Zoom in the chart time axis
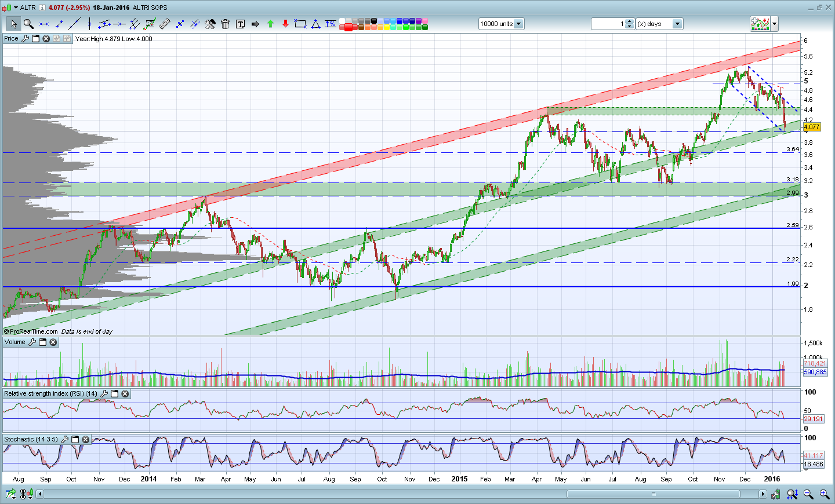This screenshot has height=504, width=835. (824, 494)
